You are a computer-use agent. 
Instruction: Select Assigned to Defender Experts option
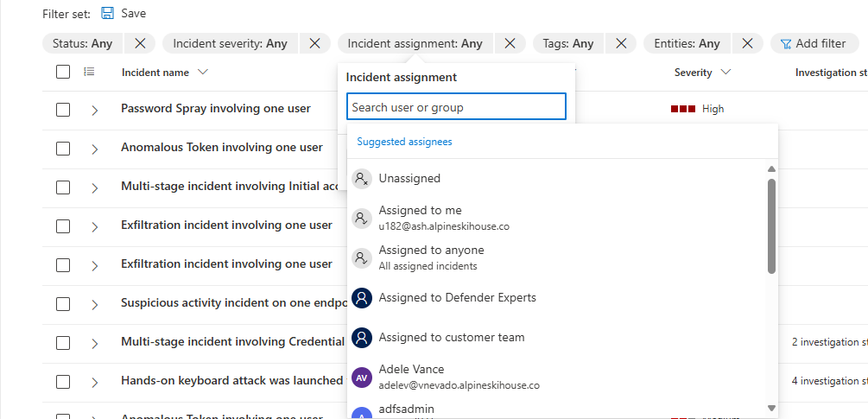(457, 298)
